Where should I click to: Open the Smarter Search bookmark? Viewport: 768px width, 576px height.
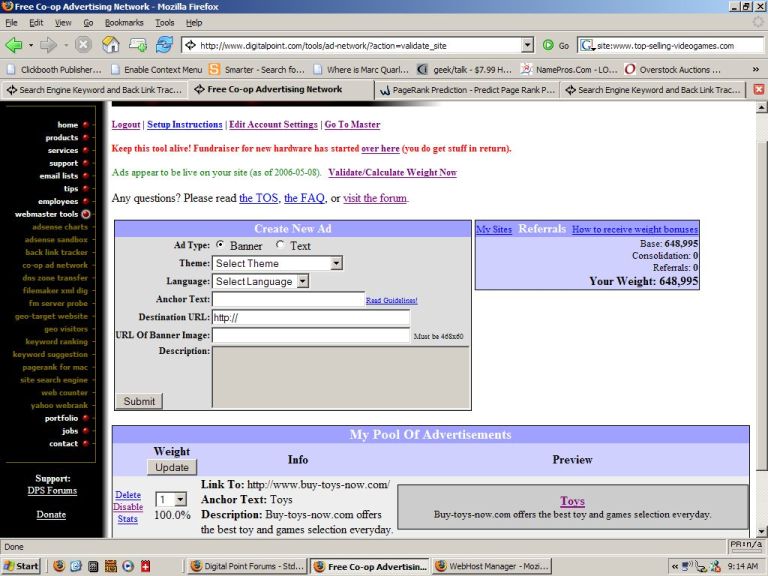point(257,70)
